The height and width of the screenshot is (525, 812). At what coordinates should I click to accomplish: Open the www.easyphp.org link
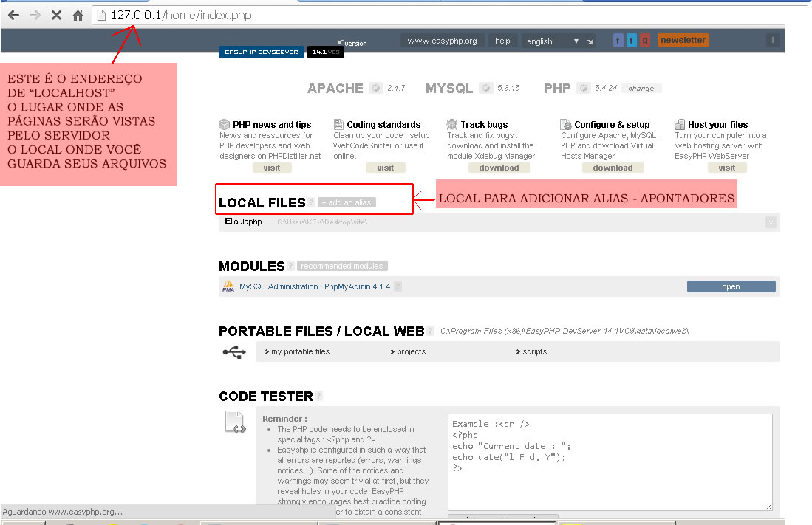443,41
